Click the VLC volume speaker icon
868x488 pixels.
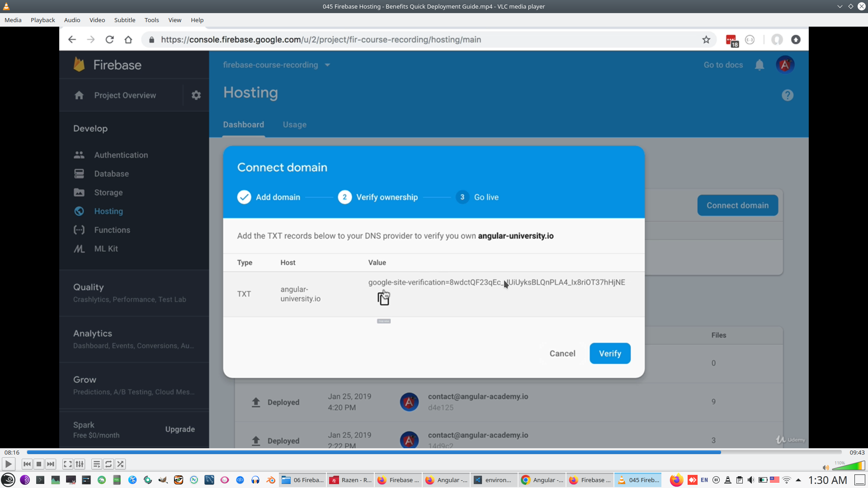[826, 467]
